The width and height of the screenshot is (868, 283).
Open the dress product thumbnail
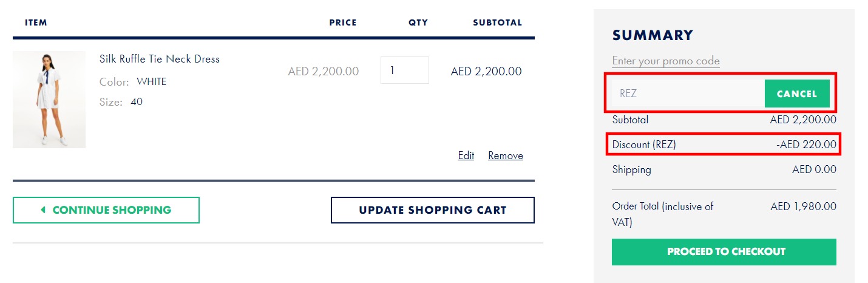(49, 100)
